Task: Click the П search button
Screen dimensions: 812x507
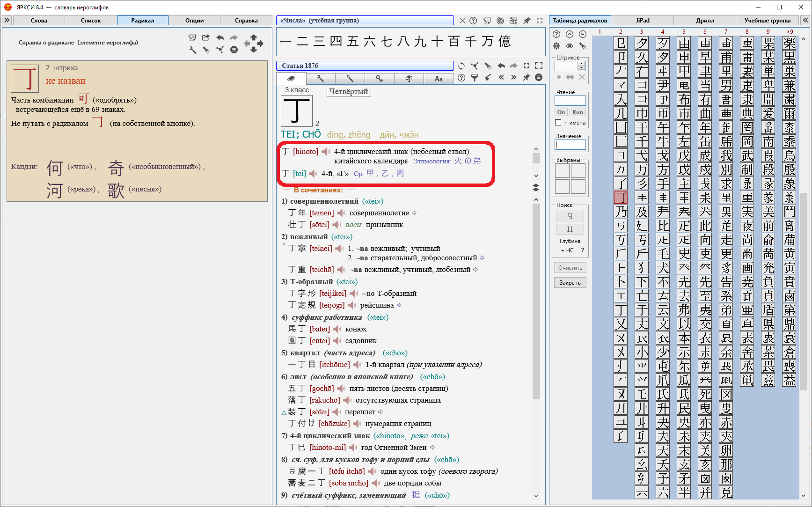Action: pos(570,229)
